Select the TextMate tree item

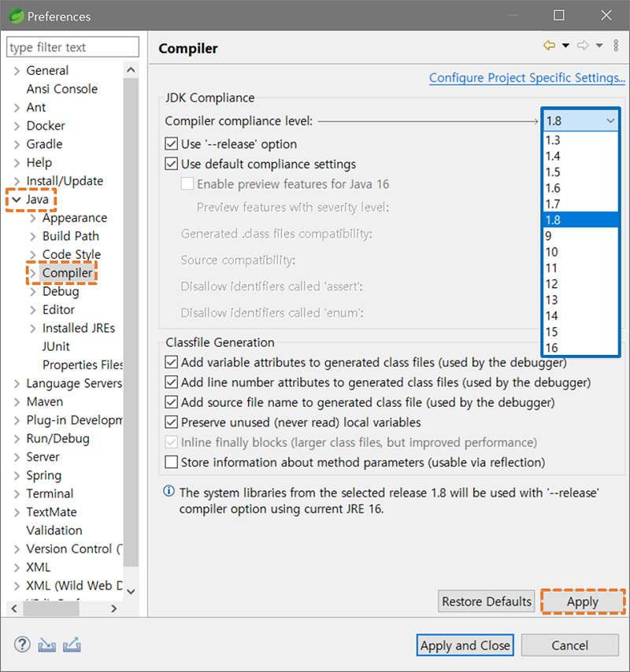click(x=51, y=511)
